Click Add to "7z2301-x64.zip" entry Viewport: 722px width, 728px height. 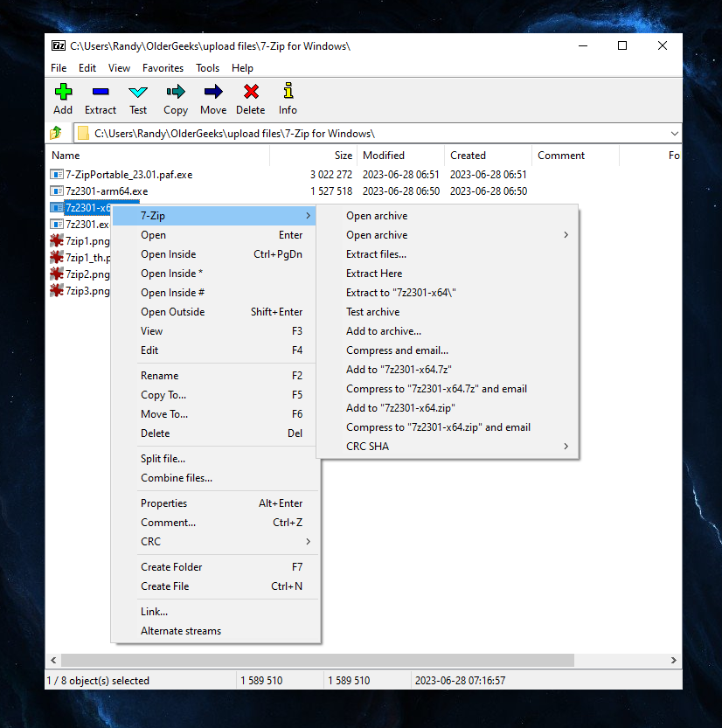(x=448, y=408)
